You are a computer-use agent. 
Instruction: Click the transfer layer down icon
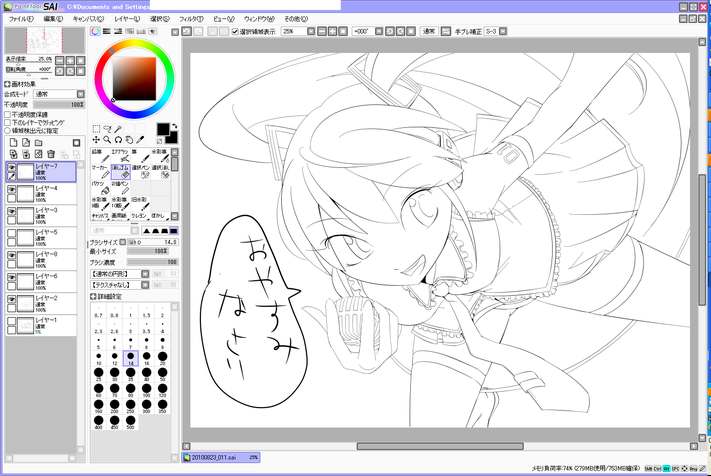coord(14,154)
